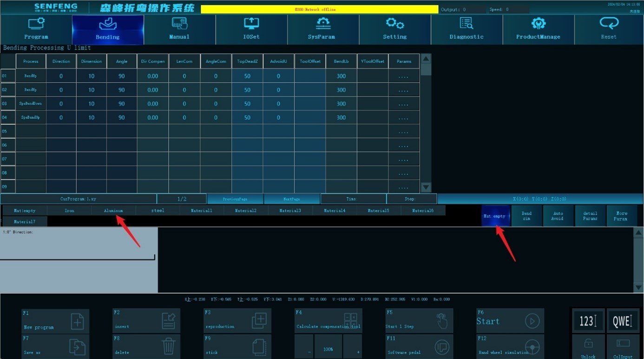
Task: Open SysParam settings
Action: pos(323,29)
